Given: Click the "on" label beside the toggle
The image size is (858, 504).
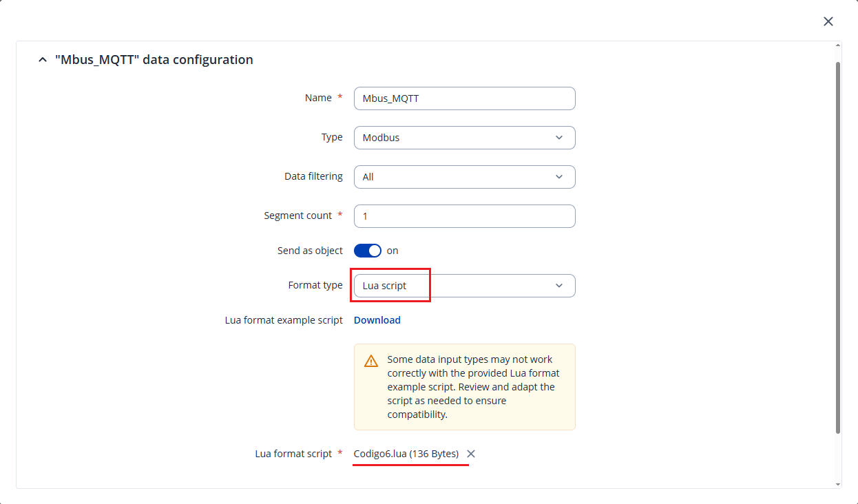Looking at the screenshot, I should (393, 251).
